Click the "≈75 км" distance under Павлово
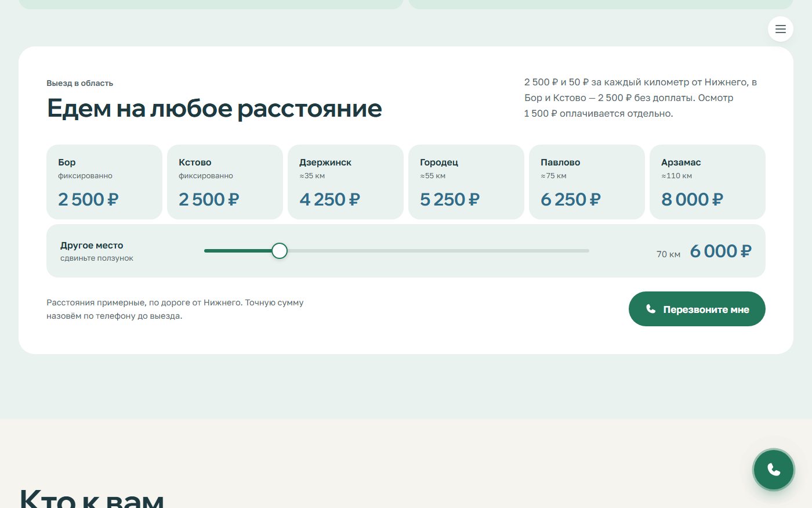 pos(553,176)
